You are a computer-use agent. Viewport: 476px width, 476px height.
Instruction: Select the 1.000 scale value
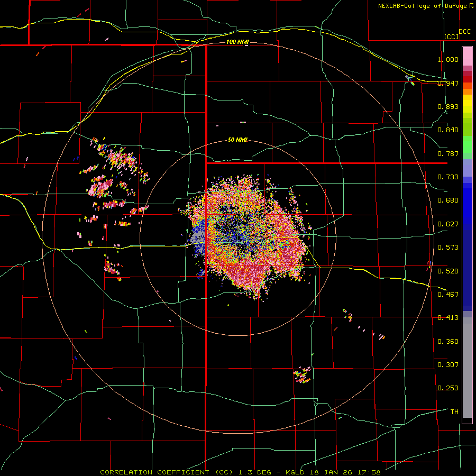(x=448, y=59)
